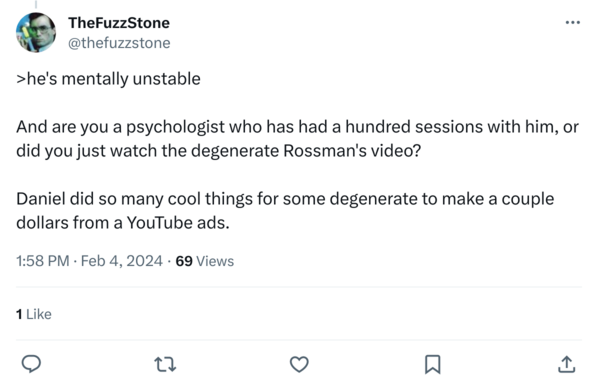Repost this tweet with the retweet icon

pyautogui.click(x=165, y=364)
